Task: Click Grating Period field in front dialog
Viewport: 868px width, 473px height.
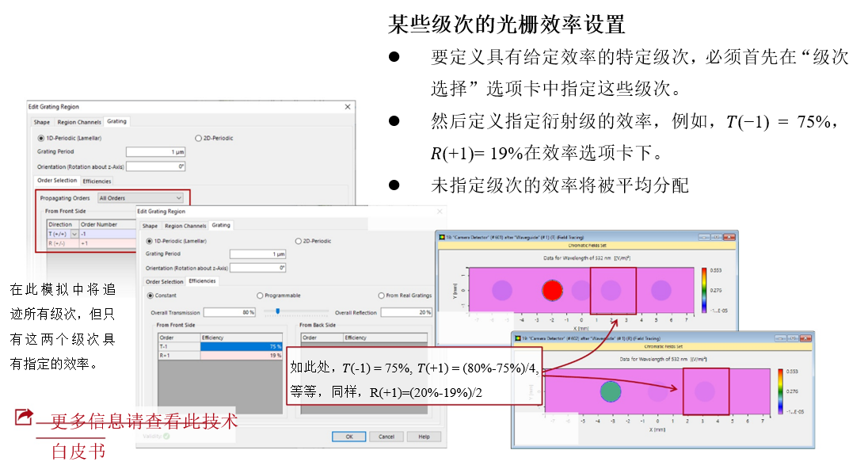Action: point(258,254)
